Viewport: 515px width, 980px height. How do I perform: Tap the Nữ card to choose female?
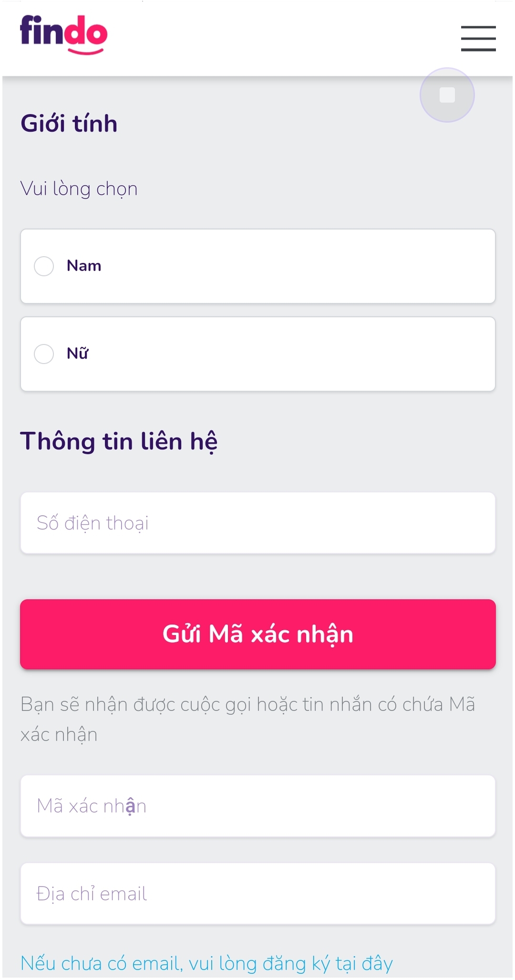[257, 354]
